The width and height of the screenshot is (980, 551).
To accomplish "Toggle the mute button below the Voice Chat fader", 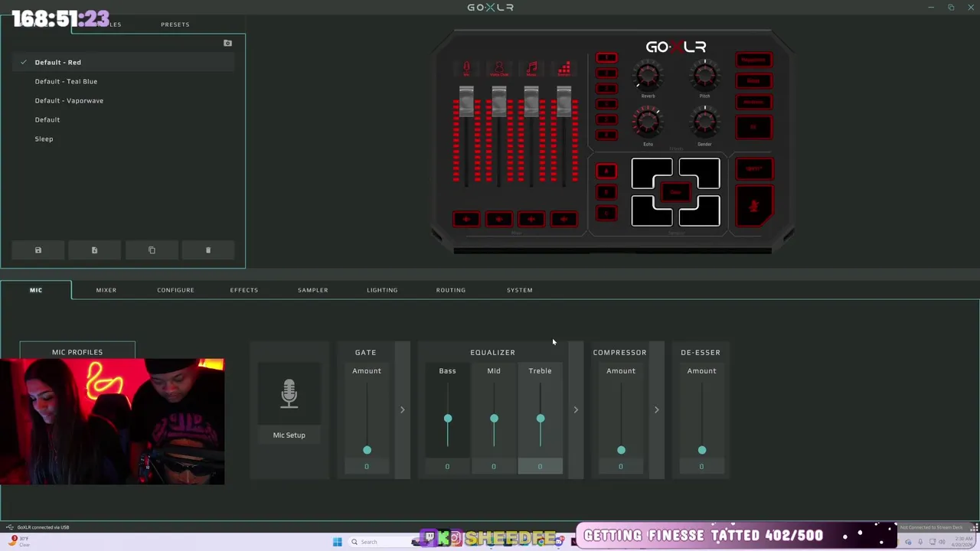I will 499,220.
